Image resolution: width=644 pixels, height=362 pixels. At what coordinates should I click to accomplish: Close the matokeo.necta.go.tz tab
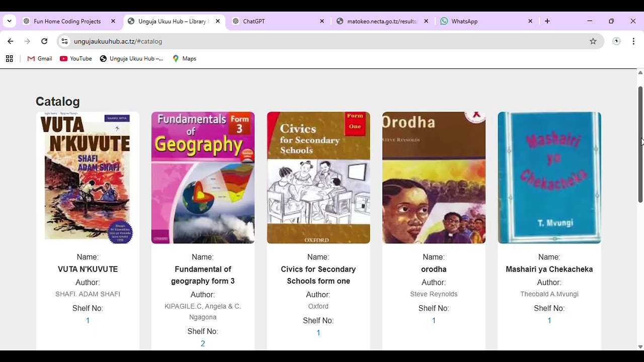(426, 21)
